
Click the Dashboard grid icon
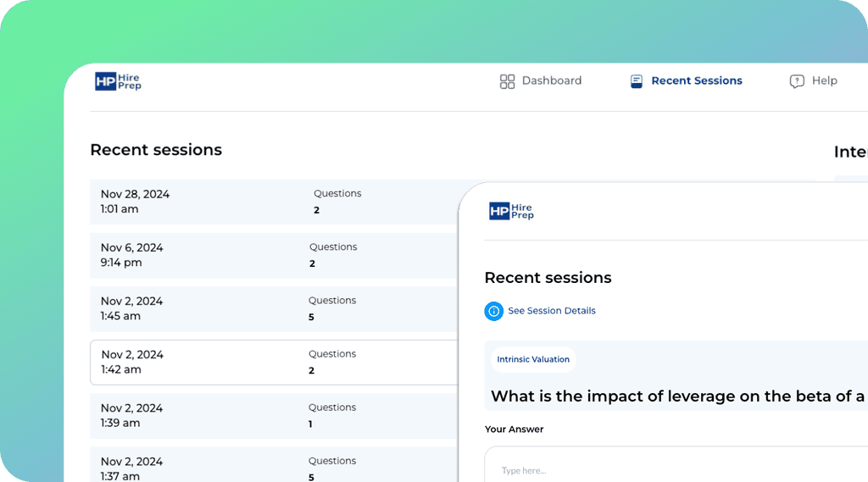507,81
